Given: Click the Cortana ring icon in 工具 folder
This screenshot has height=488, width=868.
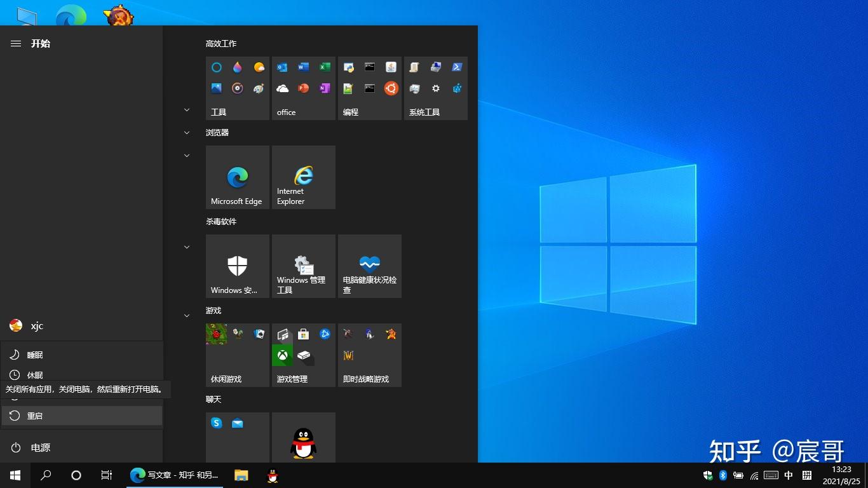Looking at the screenshot, I should pos(217,67).
